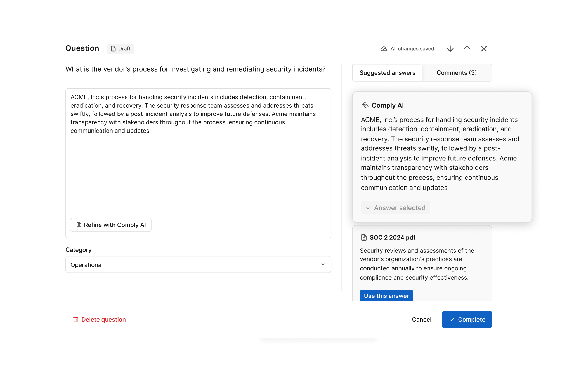Navigate to previous question with up arrow
This screenshot has height=371, width=588.
467,48
